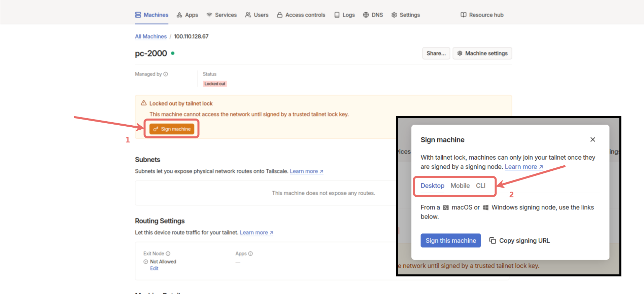
Task: Click the warning triangle icon in lock banner
Action: click(x=144, y=103)
